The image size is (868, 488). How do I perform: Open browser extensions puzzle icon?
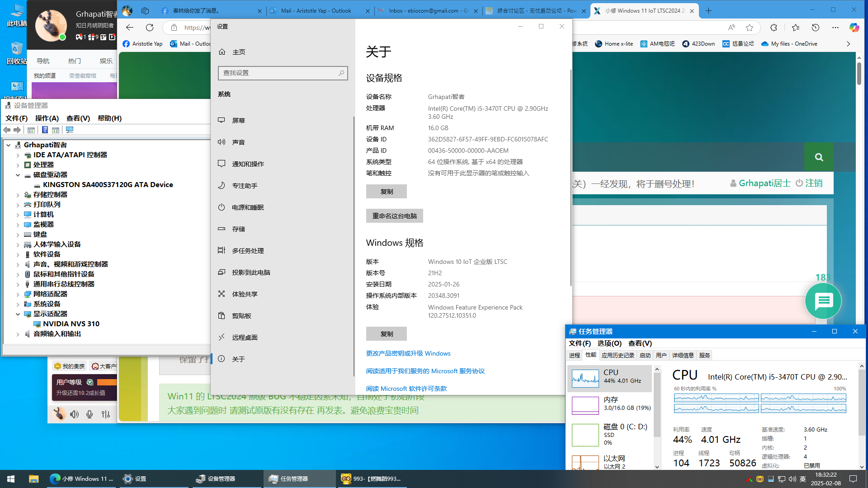tap(774, 28)
